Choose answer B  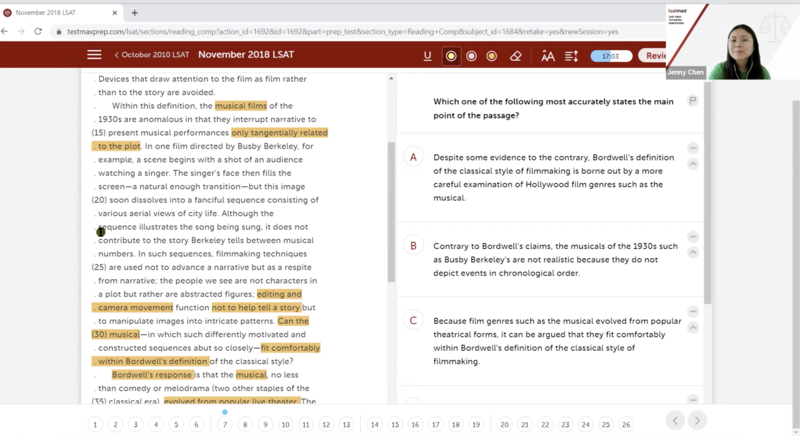[413, 245]
